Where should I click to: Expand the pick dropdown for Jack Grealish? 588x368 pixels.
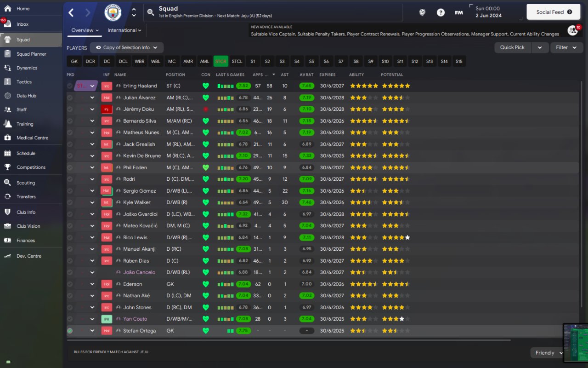[x=92, y=144]
